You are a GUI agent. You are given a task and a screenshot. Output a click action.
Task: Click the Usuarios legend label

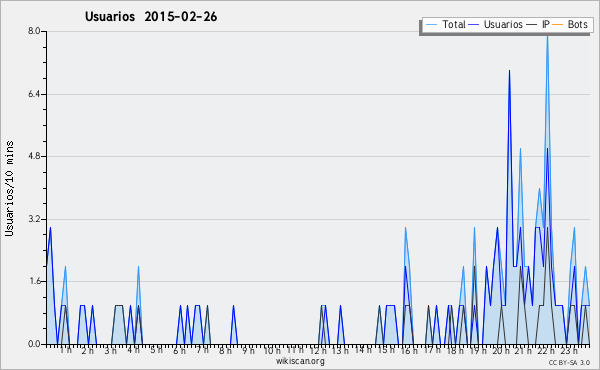(503, 24)
